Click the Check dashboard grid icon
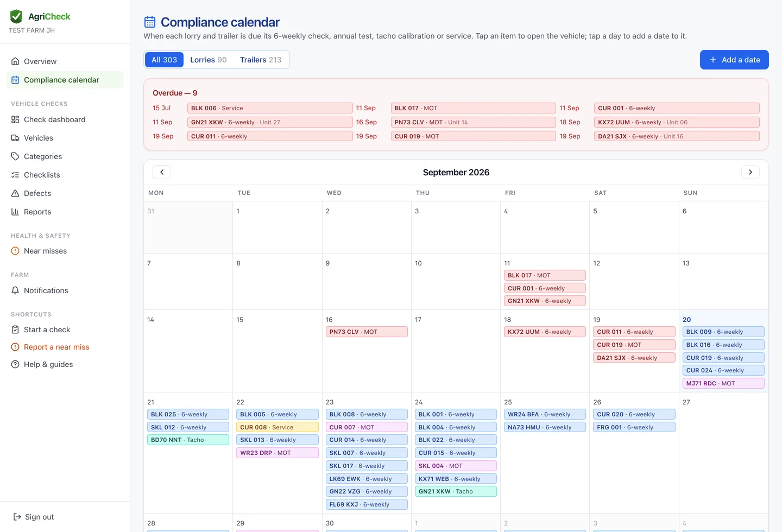Screen dimensions: 782x532 pyautogui.click(x=15, y=119)
